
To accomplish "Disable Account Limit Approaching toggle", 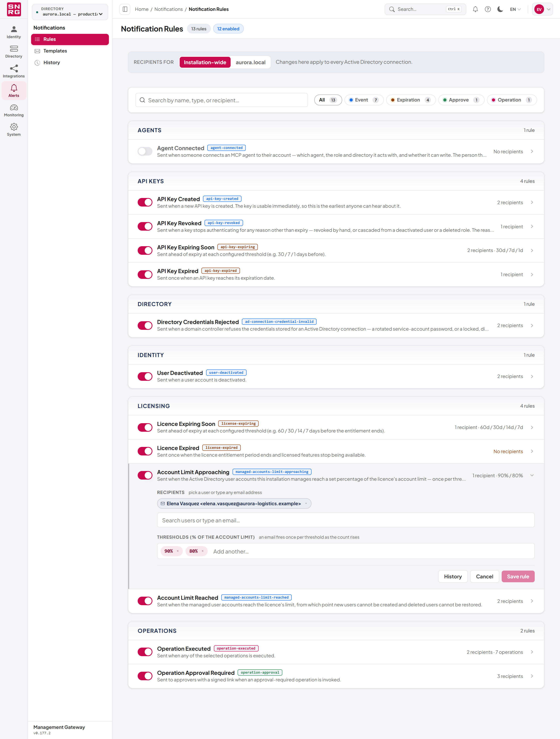I will coord(145,475).
